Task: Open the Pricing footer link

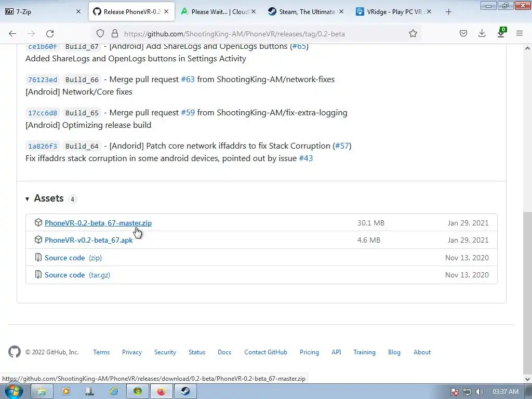Action: pyautogui.click(x=309, y=352)
